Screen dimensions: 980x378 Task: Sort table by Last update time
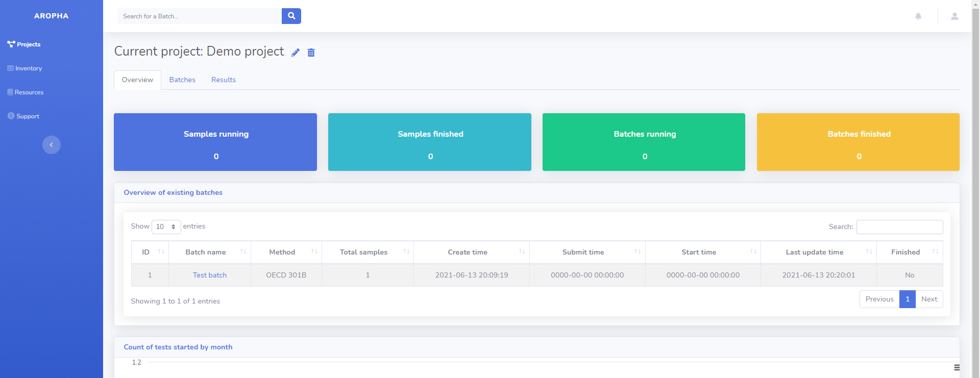pos(819,252)
